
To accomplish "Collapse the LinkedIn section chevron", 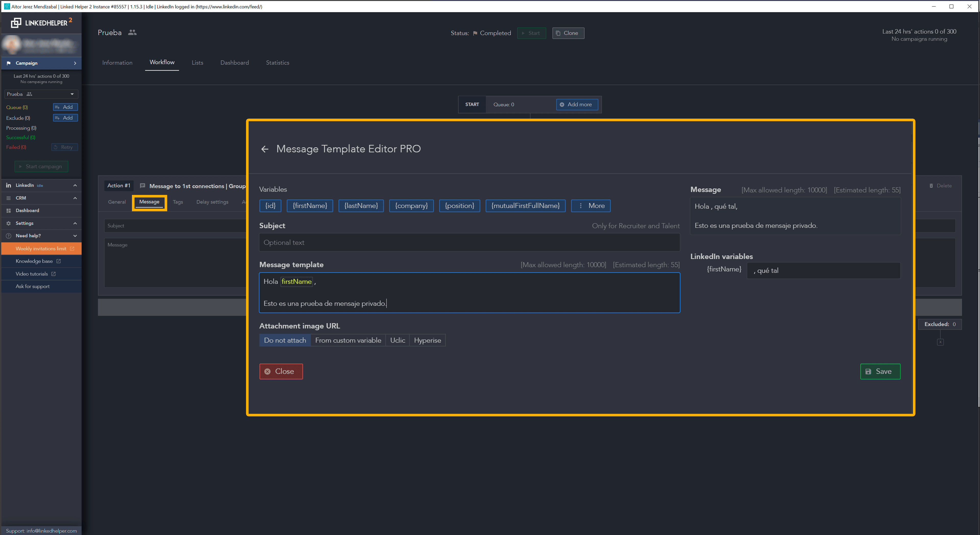I will 75,185.
